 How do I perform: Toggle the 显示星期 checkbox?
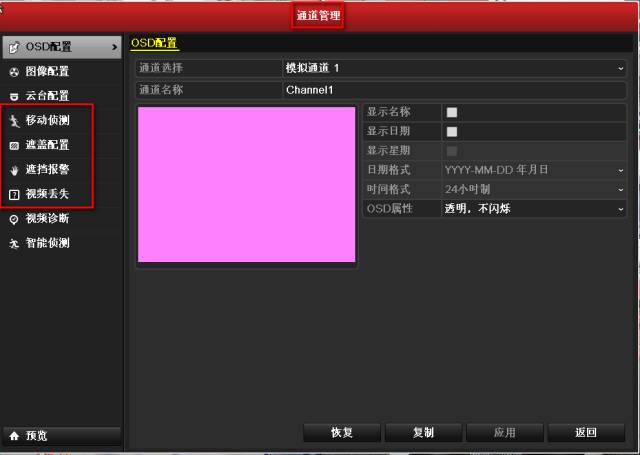452,151
